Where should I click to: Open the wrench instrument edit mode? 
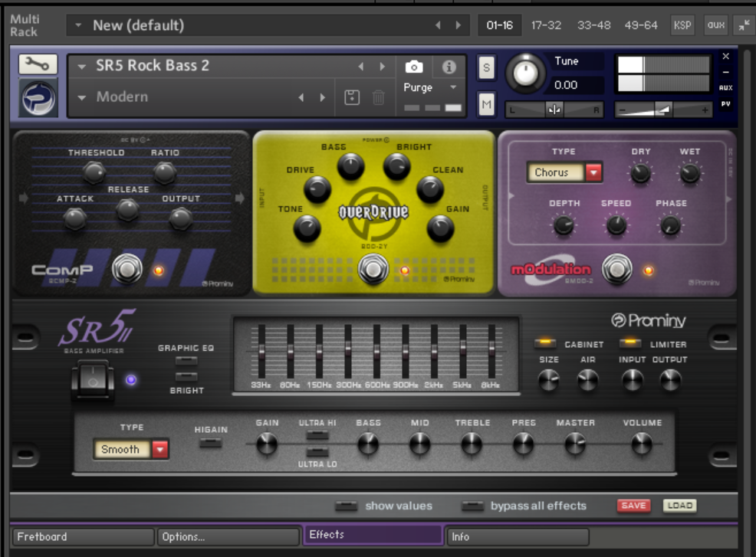38,64
